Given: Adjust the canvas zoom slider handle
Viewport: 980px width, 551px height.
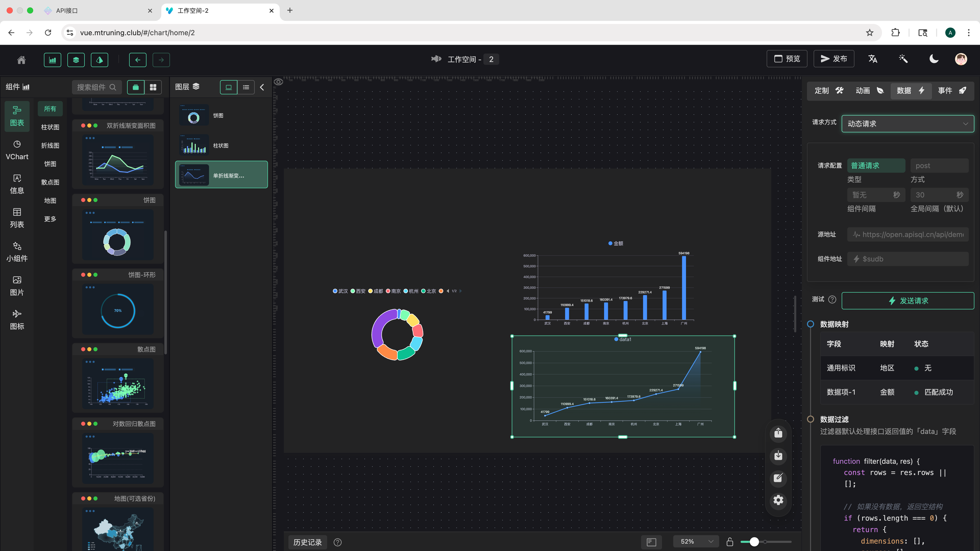Looking at the screenshot, I should click(x=754, y=542).
